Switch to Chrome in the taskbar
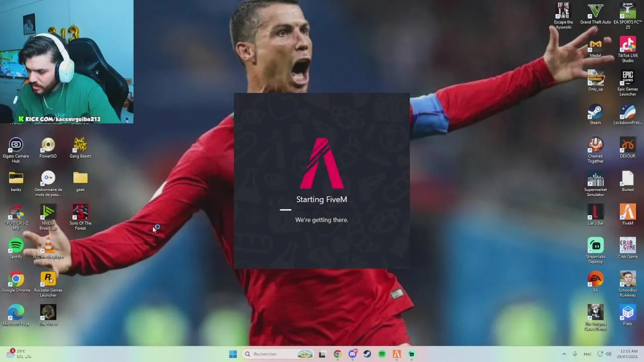This screenshot has height=362, width=644. tap(338, 354)
